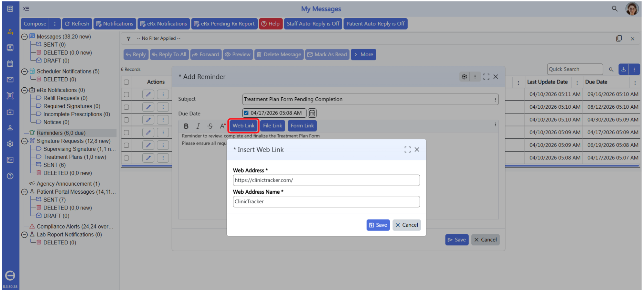This screenshot has height=292, width=644.
Task: Open the calendar icon in left sidebar
Action: [x=10, y=64]
